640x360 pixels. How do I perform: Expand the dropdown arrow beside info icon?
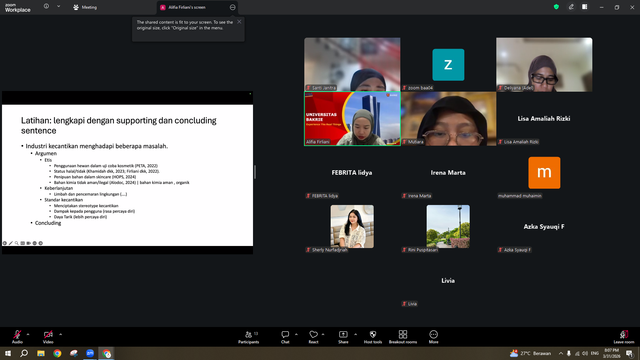[x=58, y=7]
